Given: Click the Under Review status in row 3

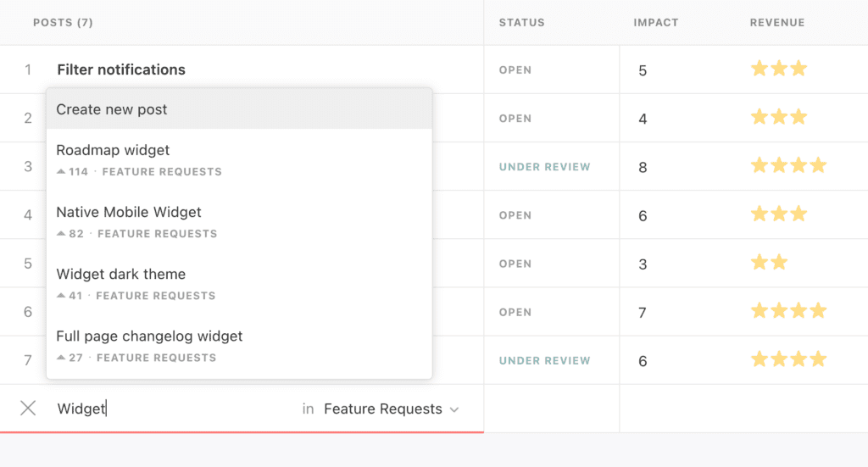Looking at the screenshot, I should (544, 167).
